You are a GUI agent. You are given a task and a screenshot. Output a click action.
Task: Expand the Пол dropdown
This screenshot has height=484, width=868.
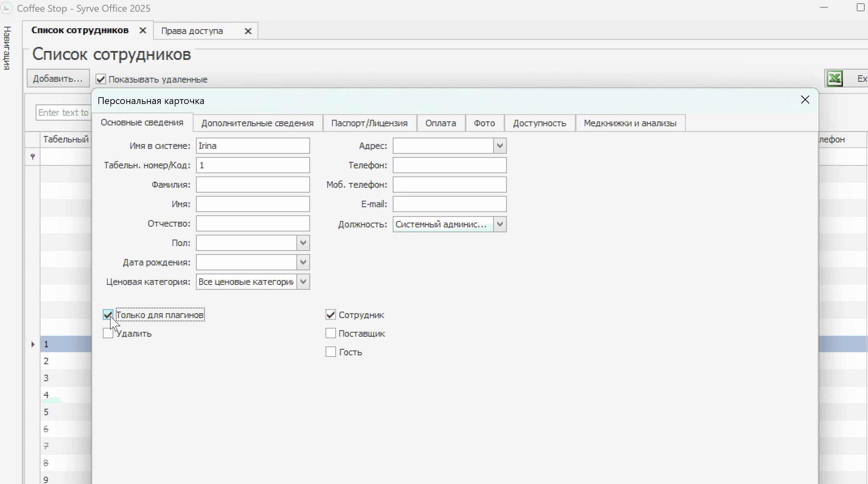303,243
